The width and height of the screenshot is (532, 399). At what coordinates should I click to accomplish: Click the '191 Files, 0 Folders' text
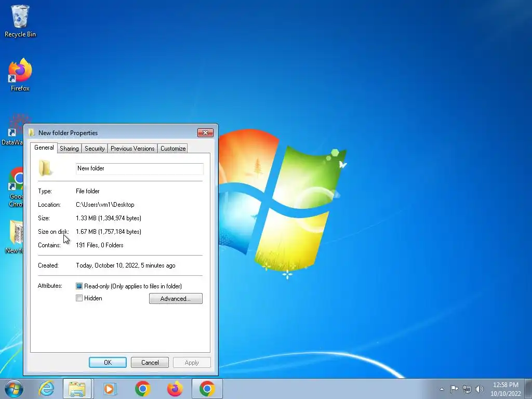[x=100, y=245]
